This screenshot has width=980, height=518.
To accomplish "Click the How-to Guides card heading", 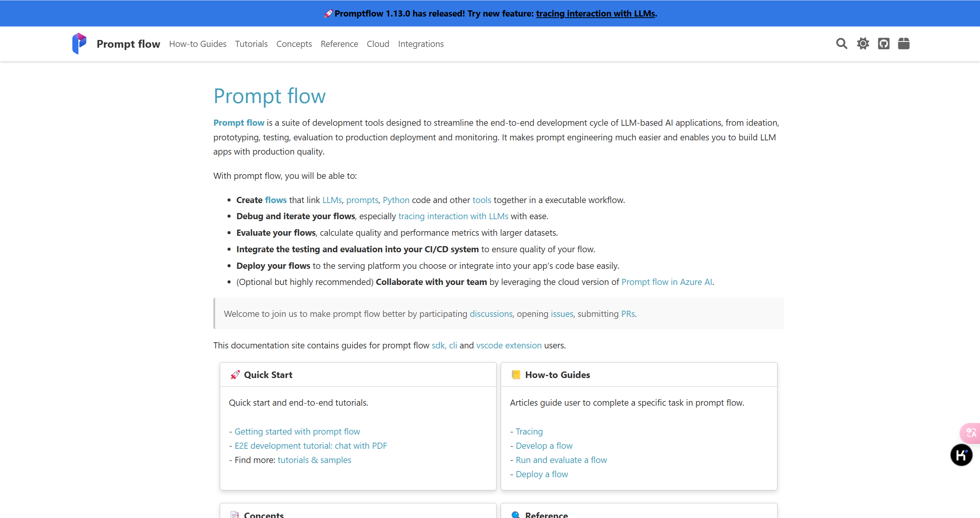I will [557, 375].
